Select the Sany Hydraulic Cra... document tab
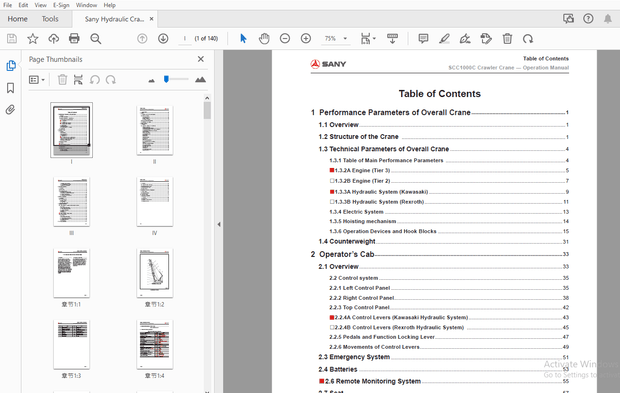The width and height of the screenshot is (620, 393). [114, 19]
